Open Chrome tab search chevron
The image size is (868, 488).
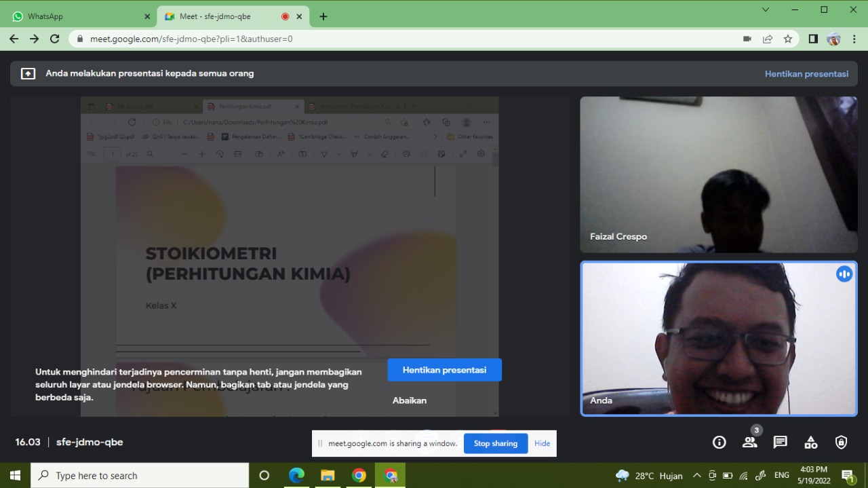point(766,10)
